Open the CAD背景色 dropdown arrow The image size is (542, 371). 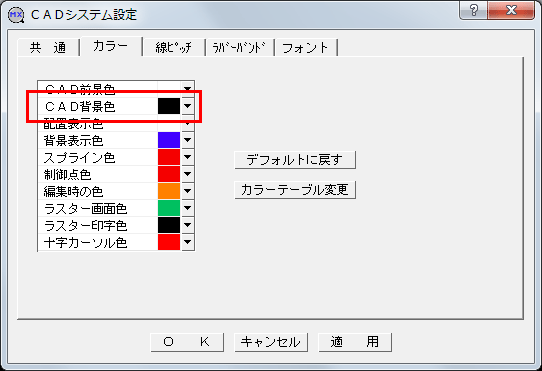[x=187, y=106]
